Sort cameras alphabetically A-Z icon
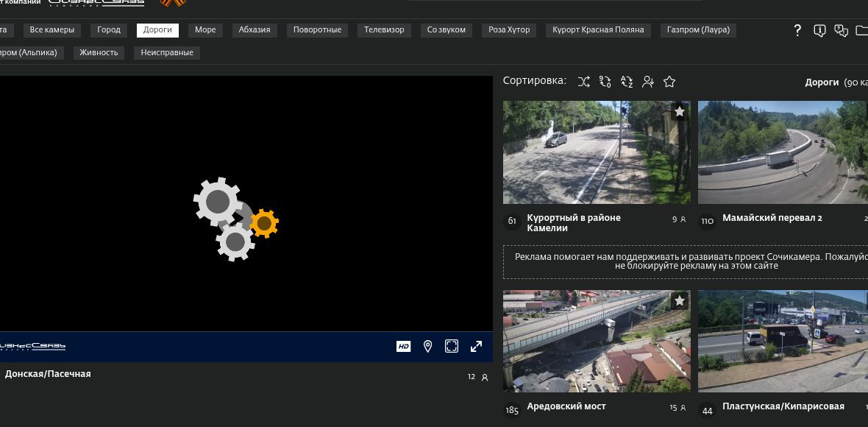This screenshot has height=427, width=868. [x=627, y=82]
